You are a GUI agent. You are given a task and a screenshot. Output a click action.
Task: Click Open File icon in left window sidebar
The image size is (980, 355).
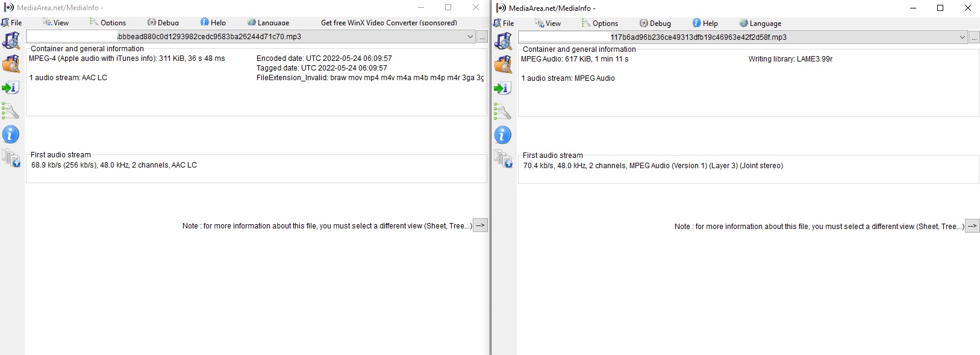11,40
